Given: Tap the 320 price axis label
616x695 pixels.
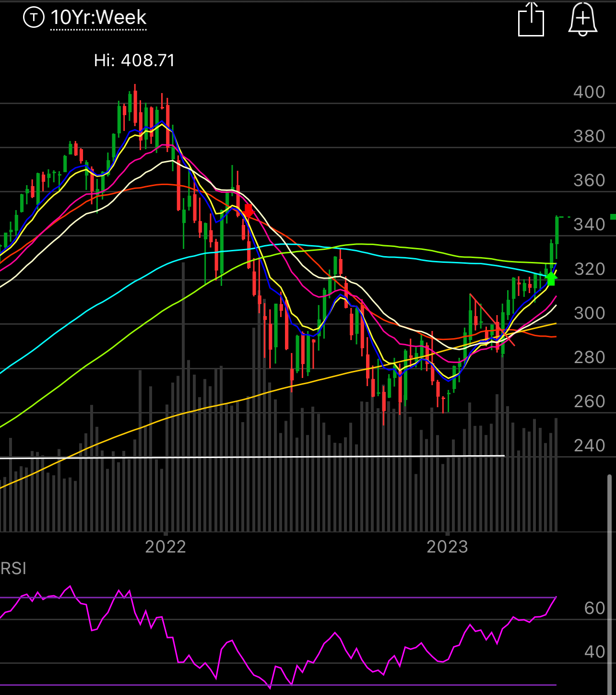Looking at the screenshot, I should (590, 269).
